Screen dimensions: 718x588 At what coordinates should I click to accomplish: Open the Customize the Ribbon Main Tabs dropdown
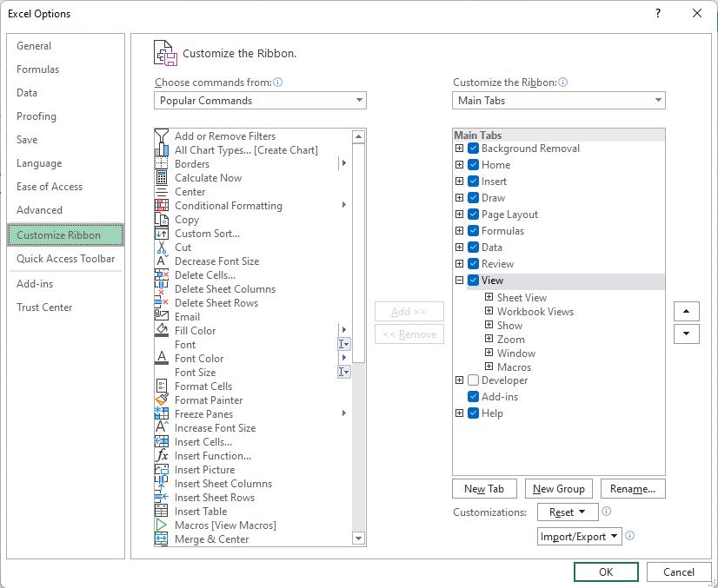pos(559,100)
